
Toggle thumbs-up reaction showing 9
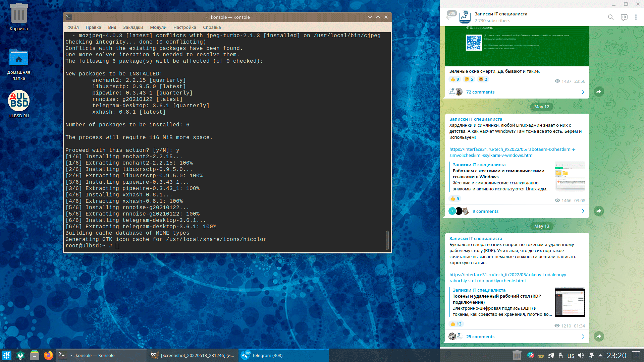(454, 79)
